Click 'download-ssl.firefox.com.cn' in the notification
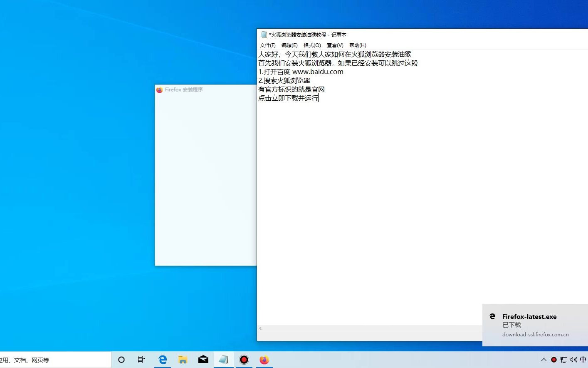Viewport: 588px width, 368px height. (x=535, y=335)
